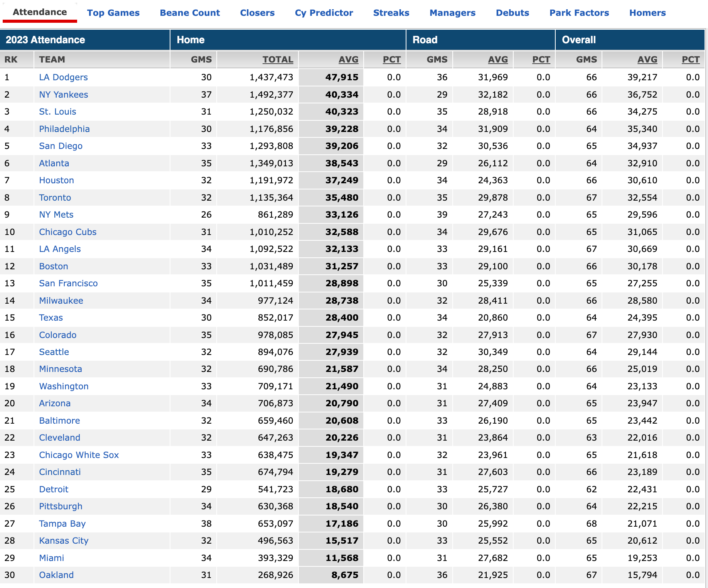Select the RK column header
This screenshot has height=588, width=708.
(x=11, y=59)
